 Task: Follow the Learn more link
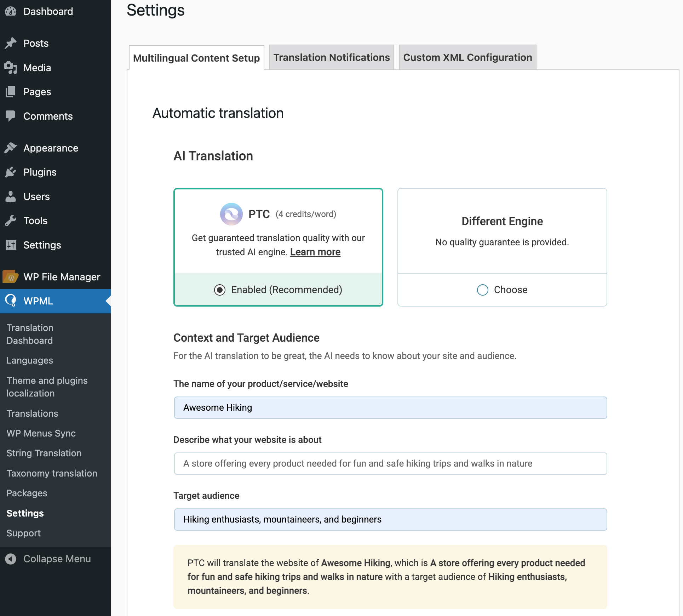coord(315,252)
